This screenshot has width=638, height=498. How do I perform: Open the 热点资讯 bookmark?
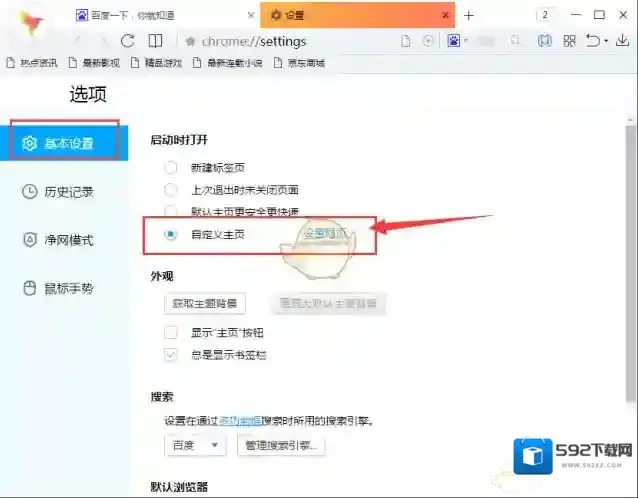34,63
